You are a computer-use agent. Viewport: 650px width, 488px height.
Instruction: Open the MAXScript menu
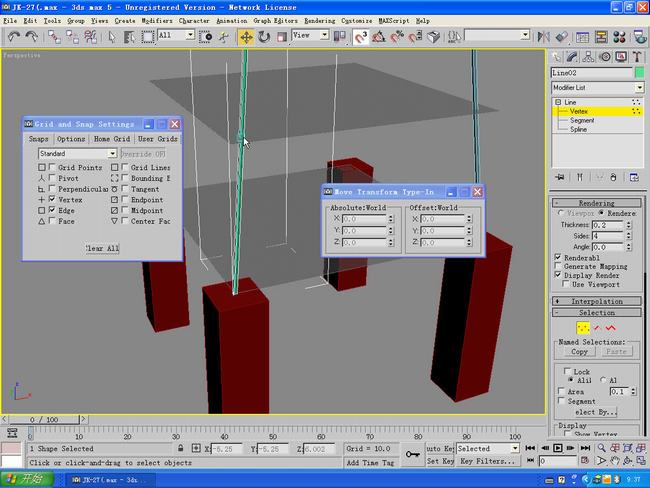coord(393,21)
